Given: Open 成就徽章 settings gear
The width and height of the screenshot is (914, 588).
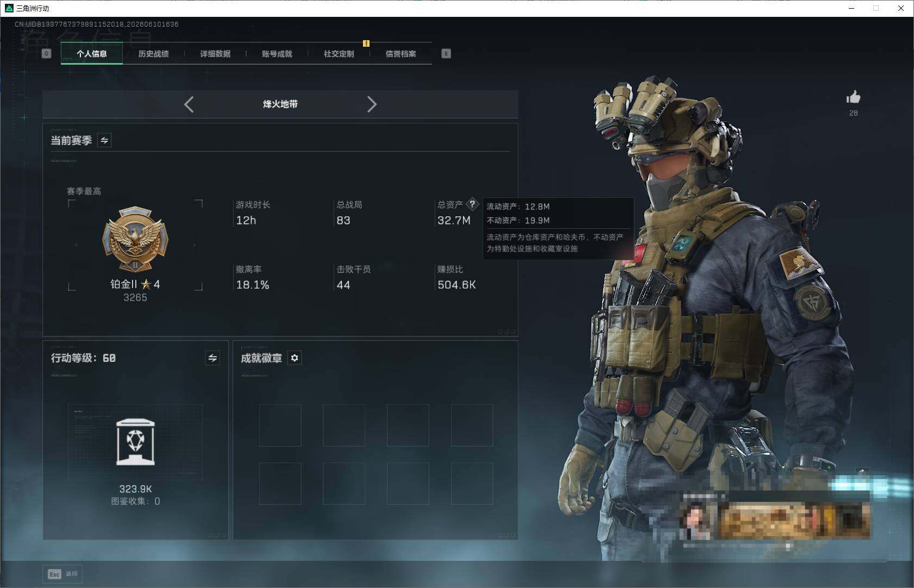Looking at the screenshot, I should point(294,358).
